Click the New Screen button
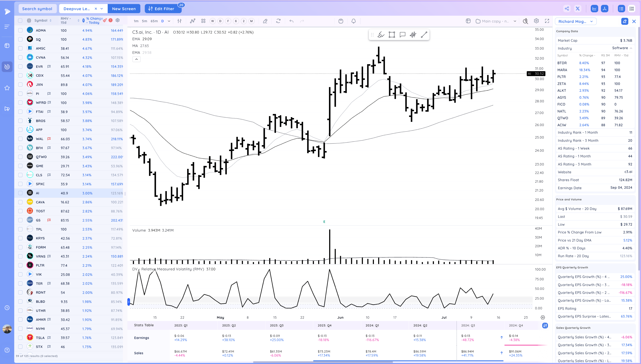Screen dimensions: 641x364 124,9
